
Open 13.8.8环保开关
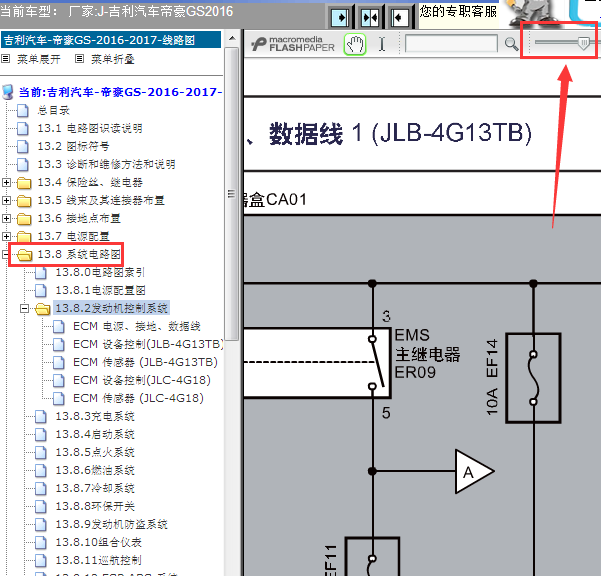[95, 507]
